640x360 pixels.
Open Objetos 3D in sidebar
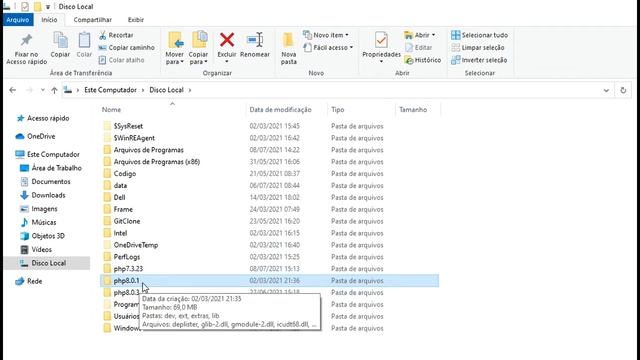(x=43, y=236)
